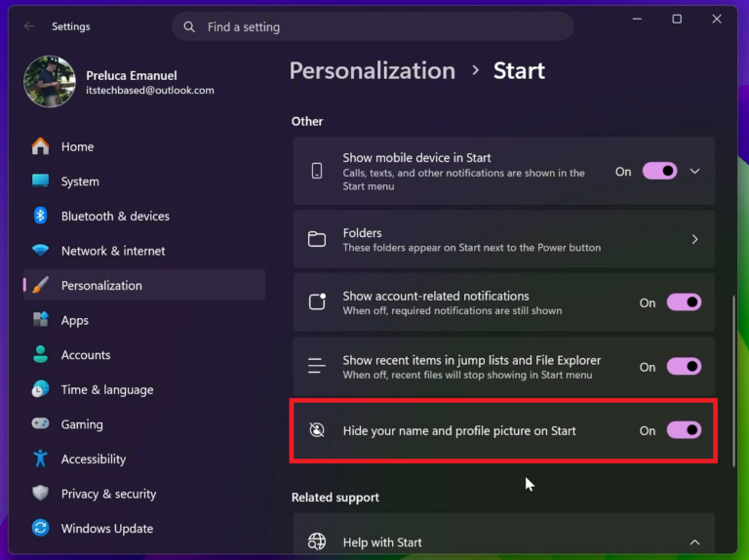Screen dimensions: 749x560
Task: Open Time & language settings
Action: (144, 389)
